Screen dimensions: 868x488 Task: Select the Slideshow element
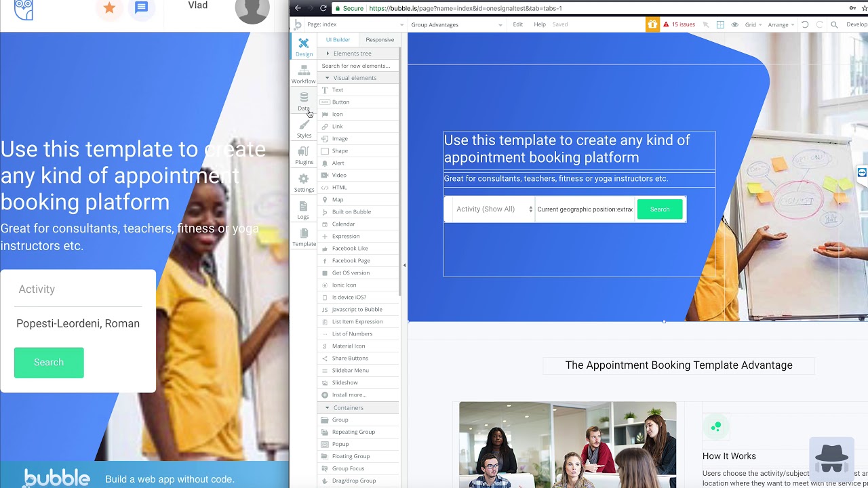click(x=359, y=383)
